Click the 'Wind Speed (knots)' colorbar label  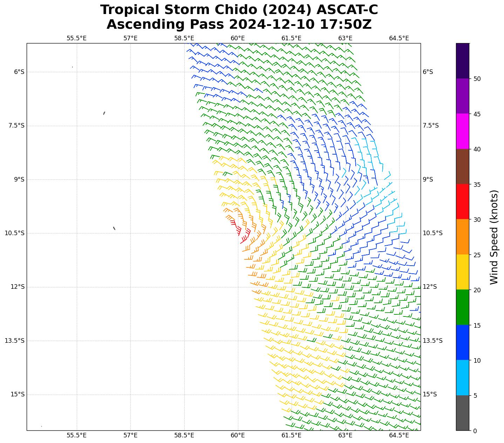494,237
